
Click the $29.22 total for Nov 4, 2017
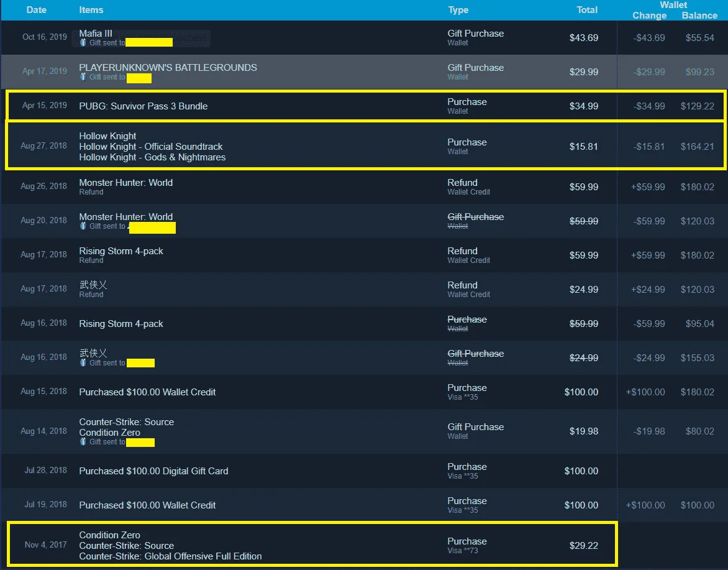(x=584, y=545)
